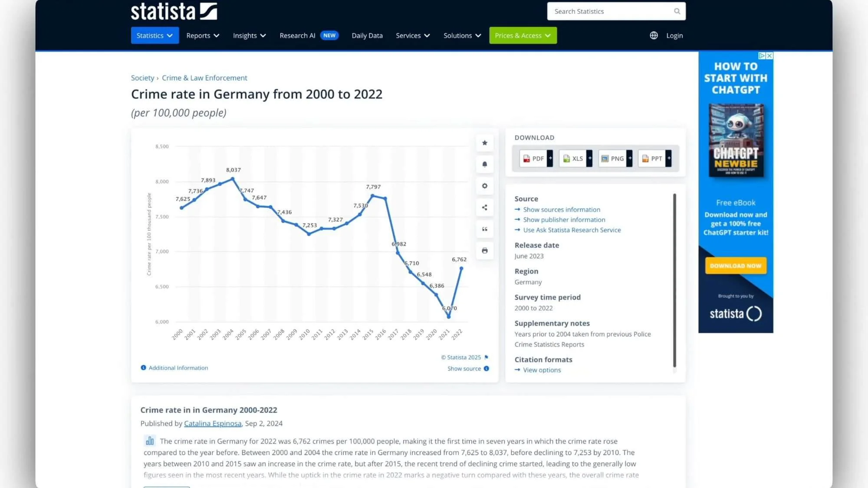Click the globe language icon
868x488 pixels.
654,36
